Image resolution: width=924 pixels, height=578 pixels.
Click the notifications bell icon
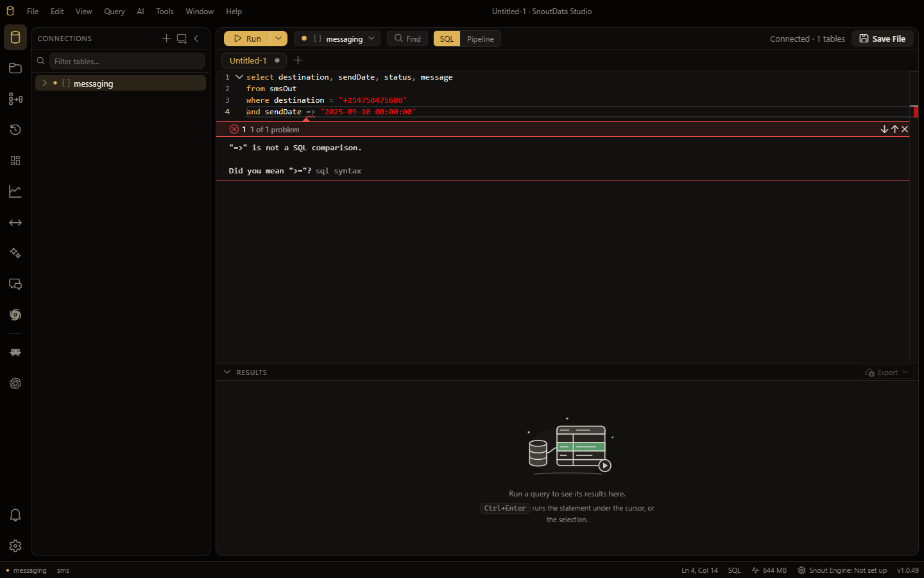point(15,515)
